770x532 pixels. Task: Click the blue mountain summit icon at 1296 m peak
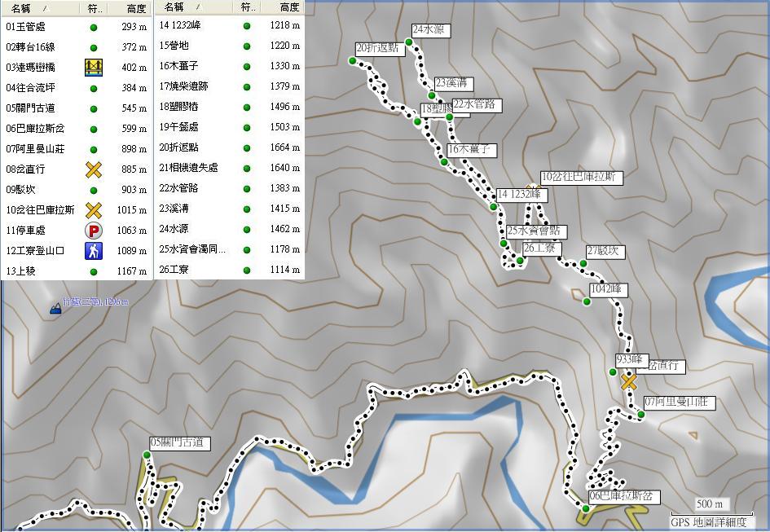point(55,309)
